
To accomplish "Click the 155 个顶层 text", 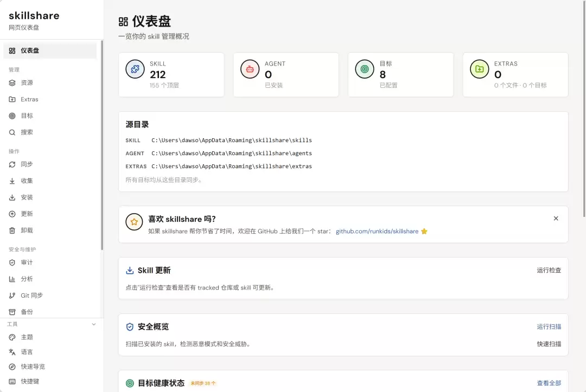I will coord(164,85).
